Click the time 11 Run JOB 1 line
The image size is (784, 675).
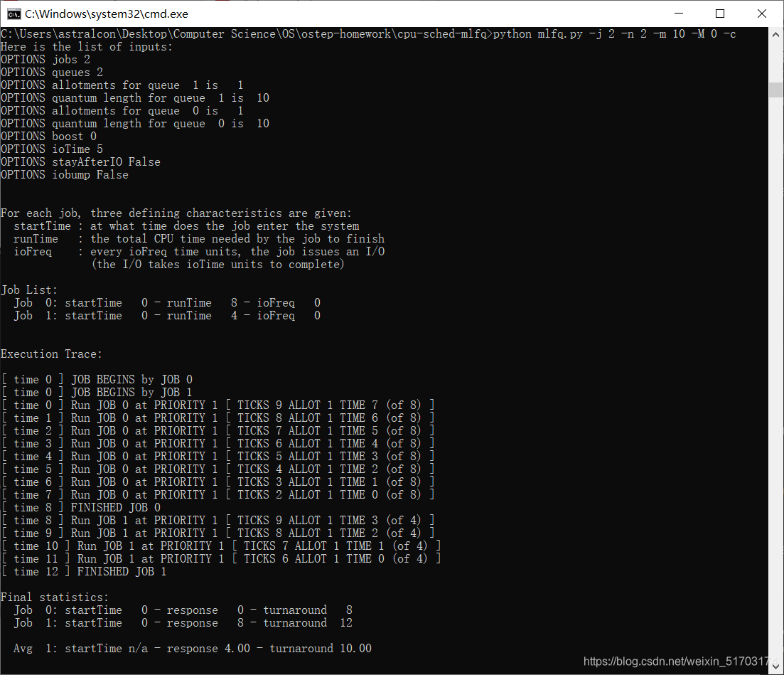tap(221, 559)
